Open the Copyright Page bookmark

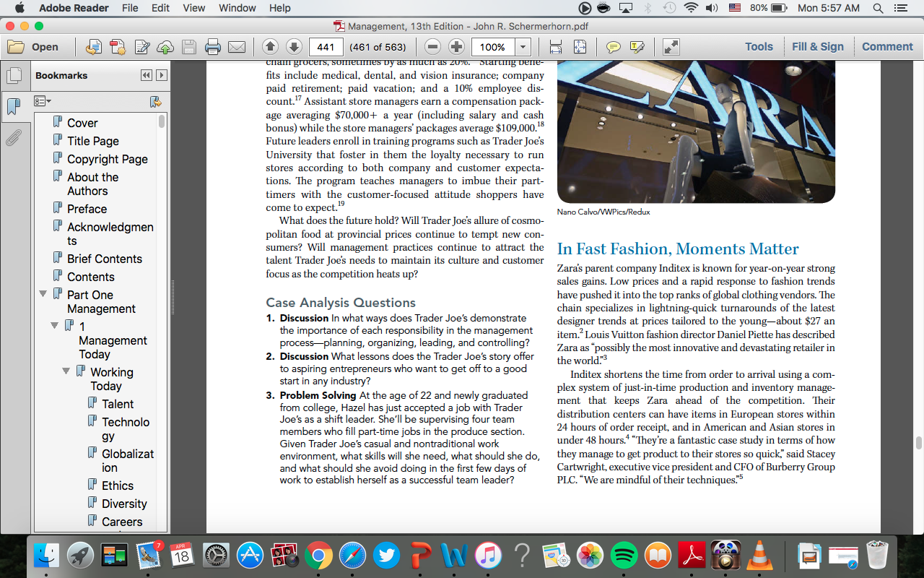(x=108, y=159)
